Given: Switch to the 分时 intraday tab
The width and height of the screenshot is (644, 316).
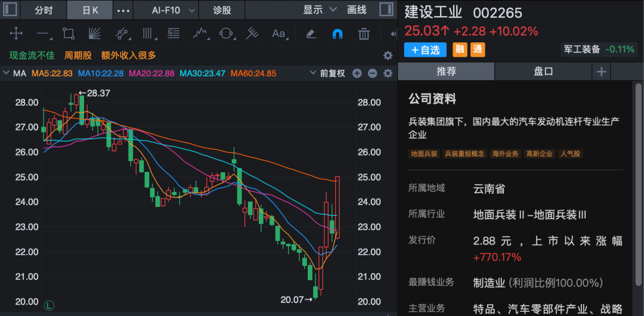Looking at the screenshot, I should click(44, 10).
